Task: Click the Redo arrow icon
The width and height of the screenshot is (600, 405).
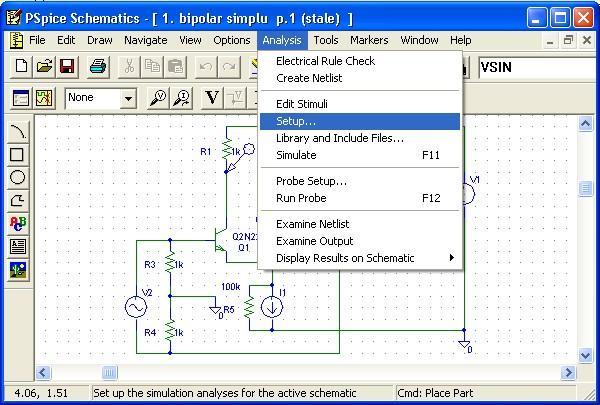Action: tap(229, 67)
